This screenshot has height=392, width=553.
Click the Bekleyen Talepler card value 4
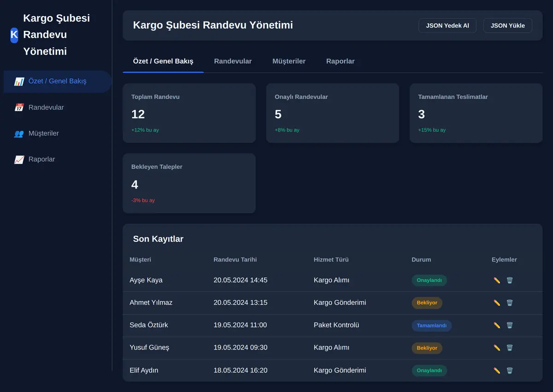coord(135,185)
